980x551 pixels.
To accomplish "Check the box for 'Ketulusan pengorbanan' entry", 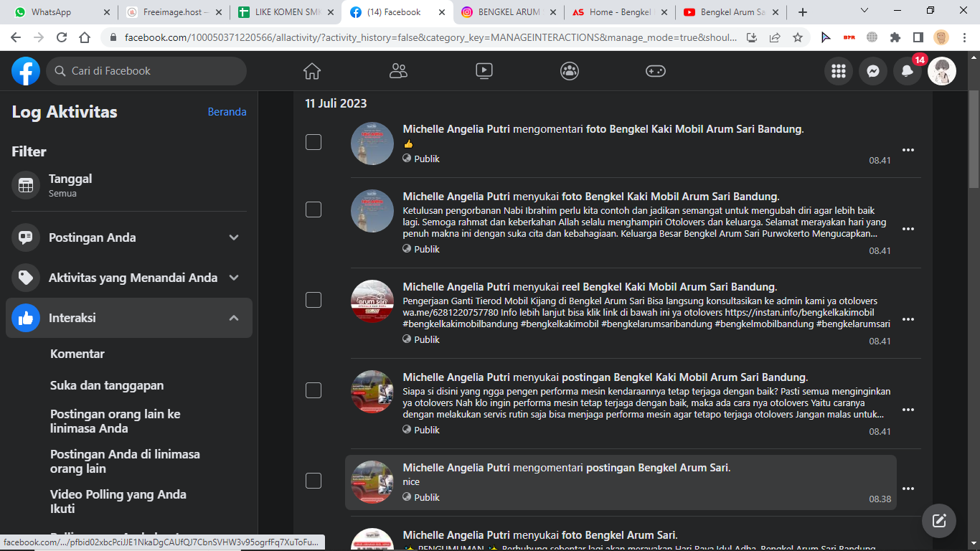I will [x=314, y=209].
